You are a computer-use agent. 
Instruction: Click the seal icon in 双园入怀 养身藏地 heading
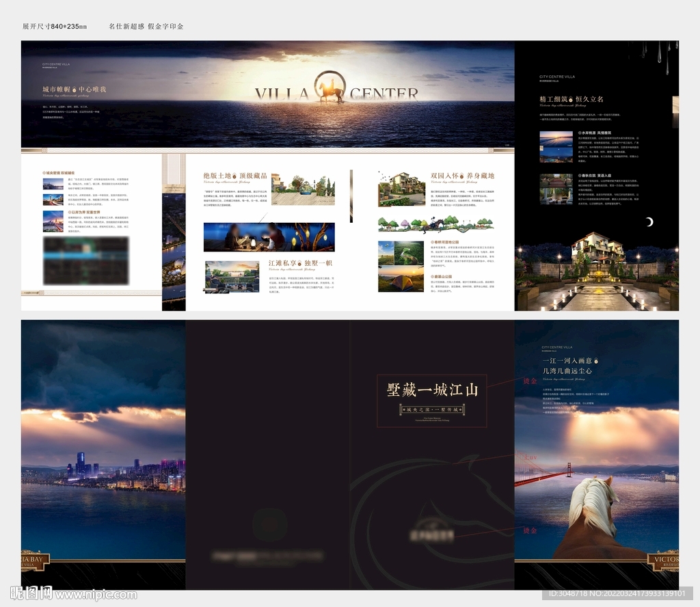pos(462,176)
